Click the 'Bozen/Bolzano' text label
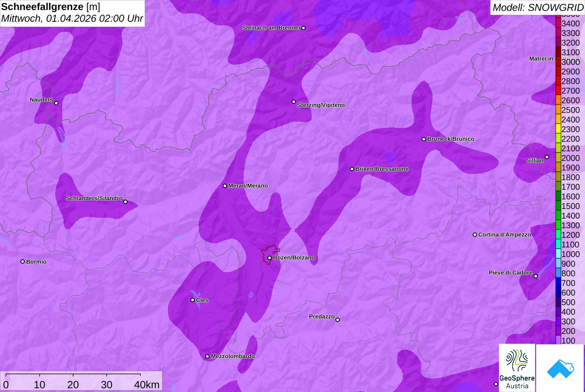The height and width of the screenshot is (392, 585). click(x=294, y=258)
